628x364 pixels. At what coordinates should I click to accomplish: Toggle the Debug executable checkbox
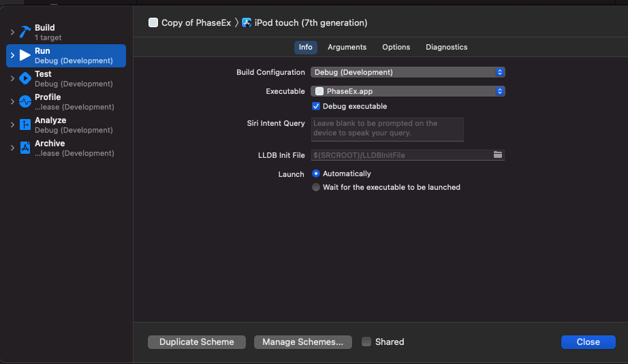[316, 106]
